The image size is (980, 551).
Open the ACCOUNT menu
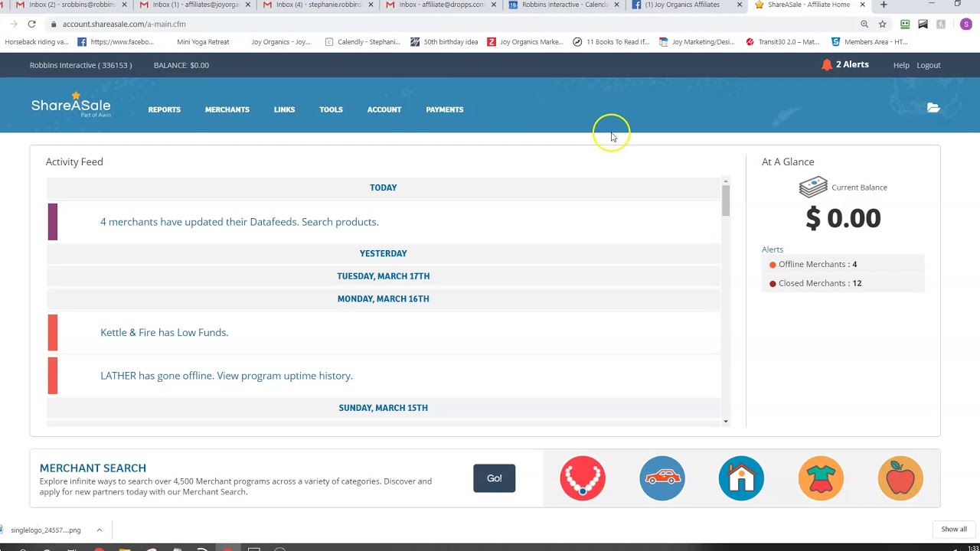(x=384, y=109)
